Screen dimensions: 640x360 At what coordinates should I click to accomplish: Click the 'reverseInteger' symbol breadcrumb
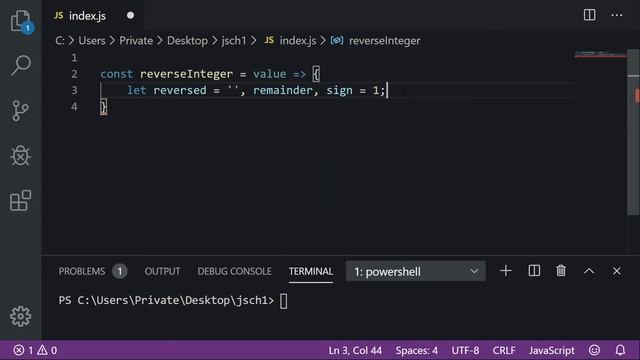(x=376, y=41)
